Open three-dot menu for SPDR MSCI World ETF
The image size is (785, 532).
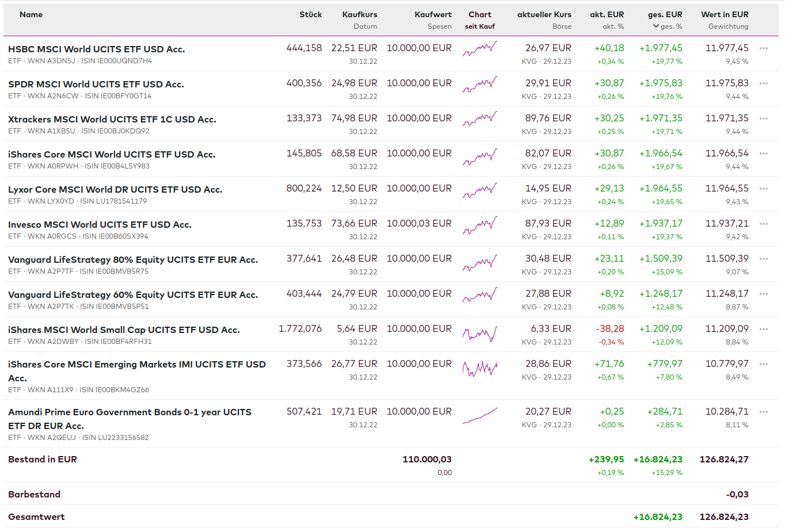(x=764, y=83)
